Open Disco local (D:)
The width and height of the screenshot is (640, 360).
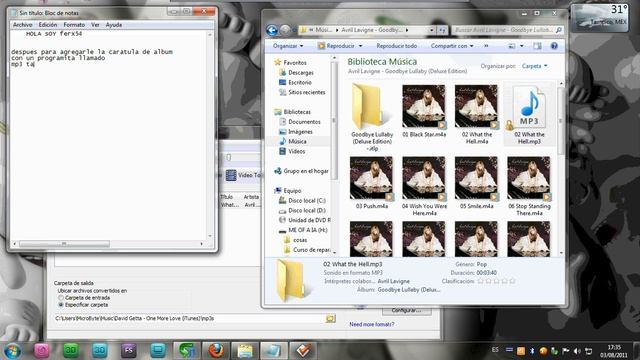(x=307, y=210)
